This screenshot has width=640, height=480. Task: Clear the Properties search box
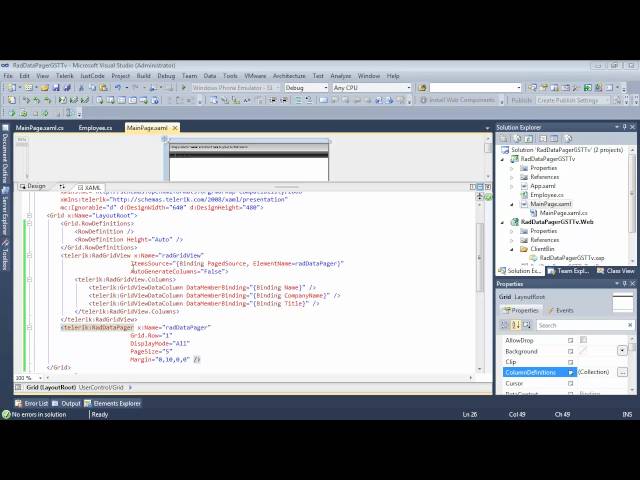click(x=630, y=325)
